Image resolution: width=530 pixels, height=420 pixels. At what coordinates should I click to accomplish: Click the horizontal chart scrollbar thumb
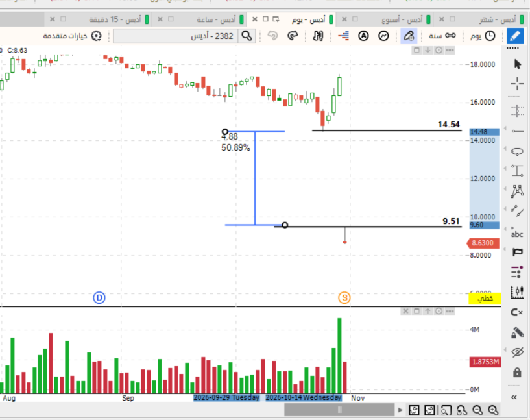[339, 410]
